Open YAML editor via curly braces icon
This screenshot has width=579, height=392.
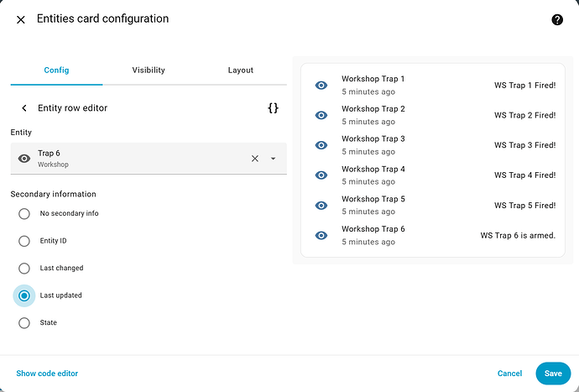[x=273, y=108]
